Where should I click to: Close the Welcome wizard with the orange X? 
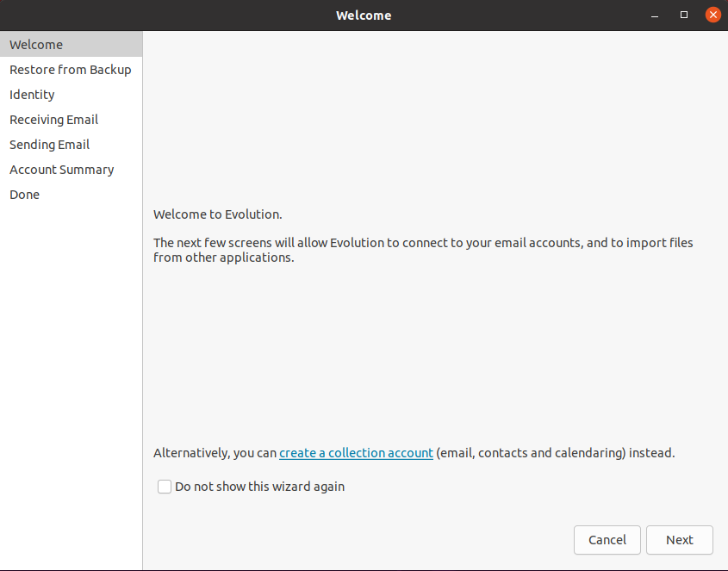click(x=712, y=15)
